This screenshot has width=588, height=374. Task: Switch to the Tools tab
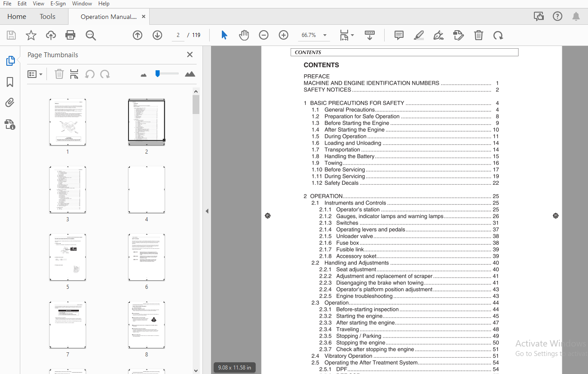[x=47, y=17]
